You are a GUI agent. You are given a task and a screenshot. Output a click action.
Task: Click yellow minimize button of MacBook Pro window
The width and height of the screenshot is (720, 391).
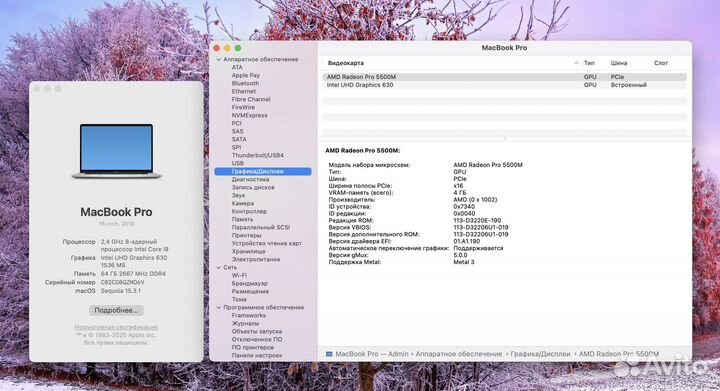pyautogui.click(x=227, y=48)
